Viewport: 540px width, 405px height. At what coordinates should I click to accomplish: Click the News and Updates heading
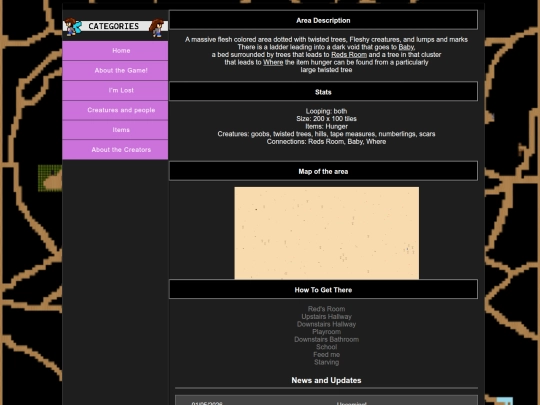[326, 380]
